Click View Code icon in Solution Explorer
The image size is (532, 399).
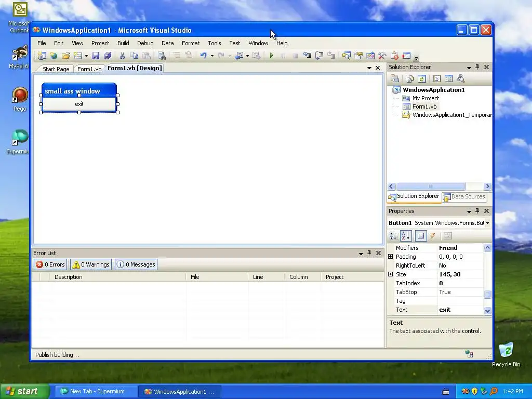(x=437, y=79)
